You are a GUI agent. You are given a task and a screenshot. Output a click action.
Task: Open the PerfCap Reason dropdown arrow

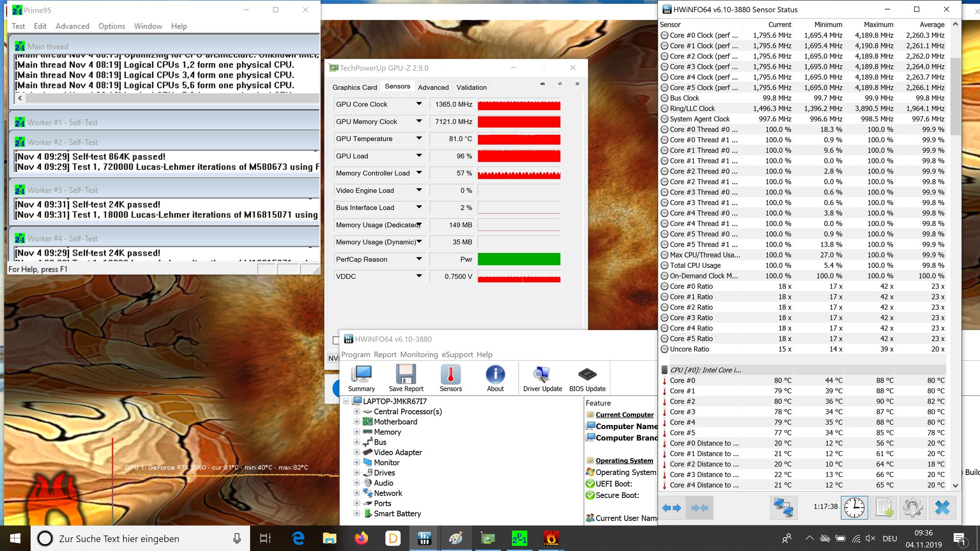[419, 259]
